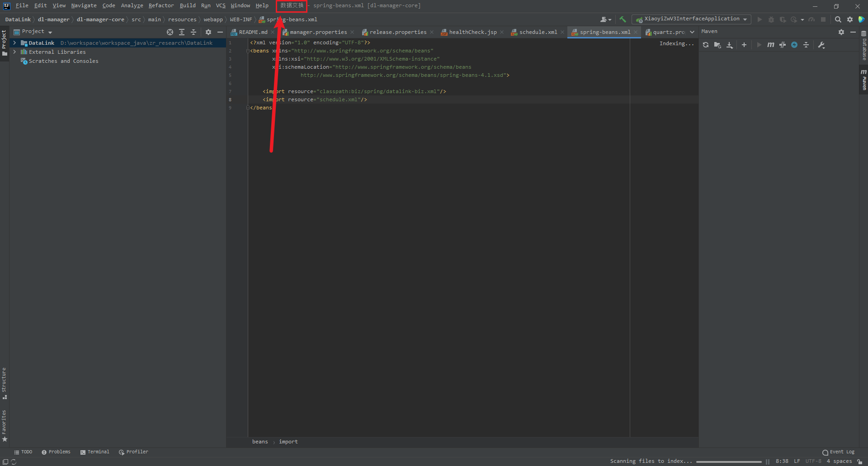Open the Build menu

click(x=188, y=5)
